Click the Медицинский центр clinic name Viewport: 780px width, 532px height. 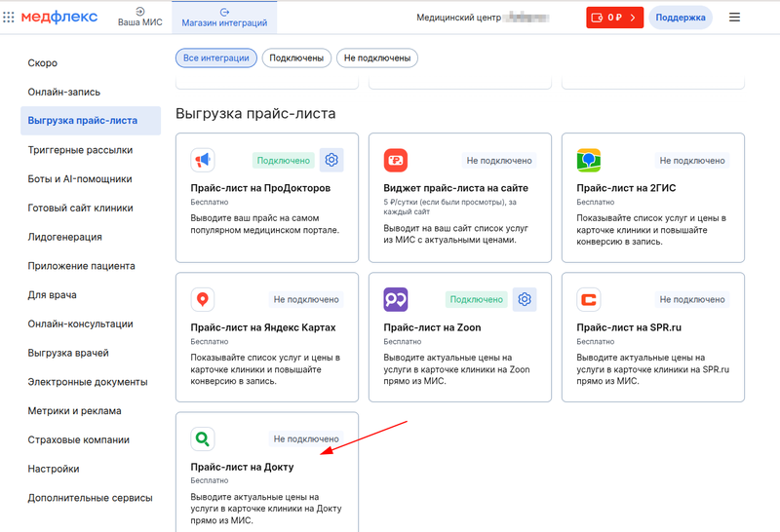(x=483, y=18)
